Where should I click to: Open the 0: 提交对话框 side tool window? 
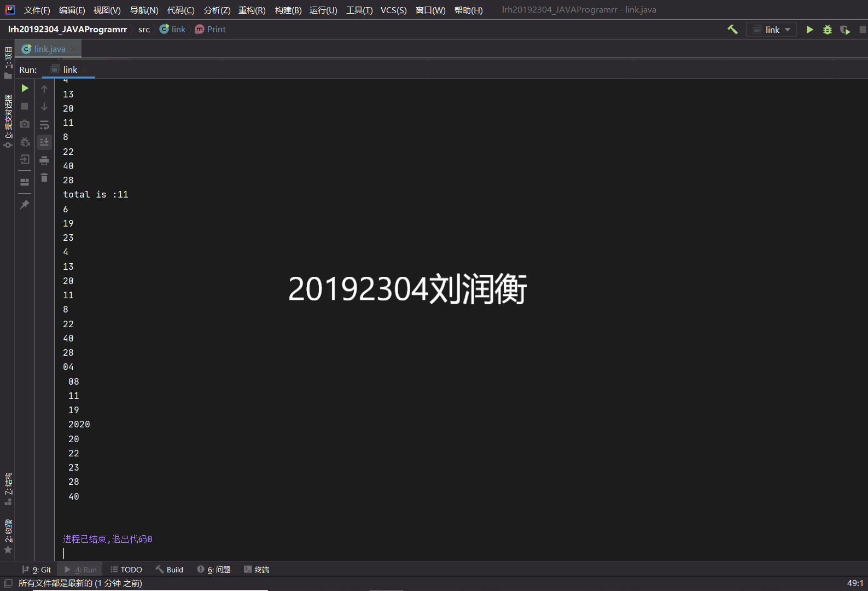(x=8, y=121)
